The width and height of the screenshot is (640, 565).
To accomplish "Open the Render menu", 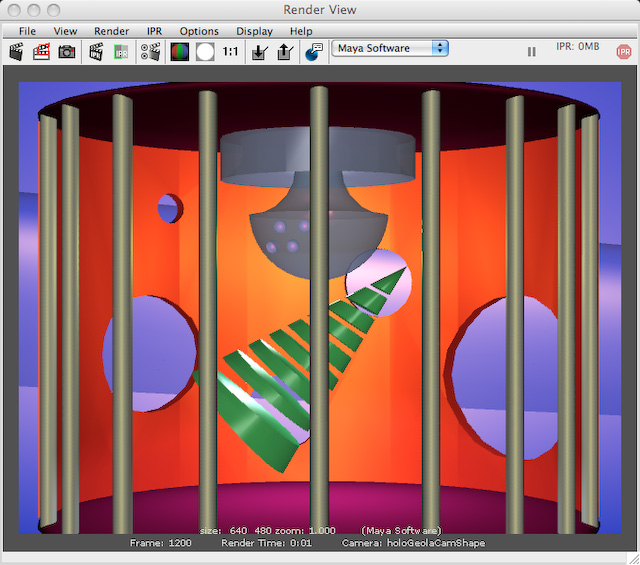I will [x=111, y=31].
